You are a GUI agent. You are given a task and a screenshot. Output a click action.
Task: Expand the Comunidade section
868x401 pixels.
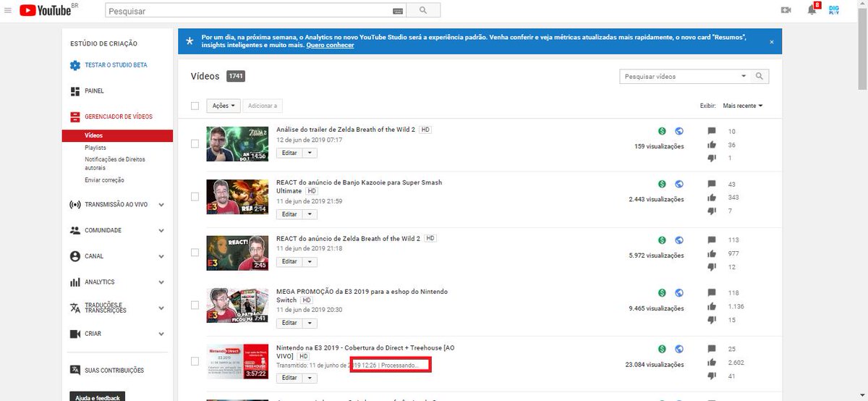coord(161,231)
